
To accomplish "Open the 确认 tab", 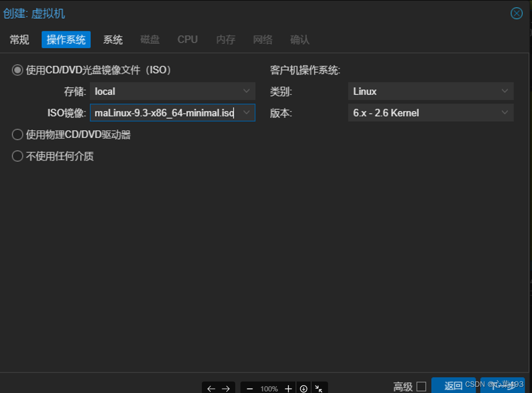I will click(299, 40).
